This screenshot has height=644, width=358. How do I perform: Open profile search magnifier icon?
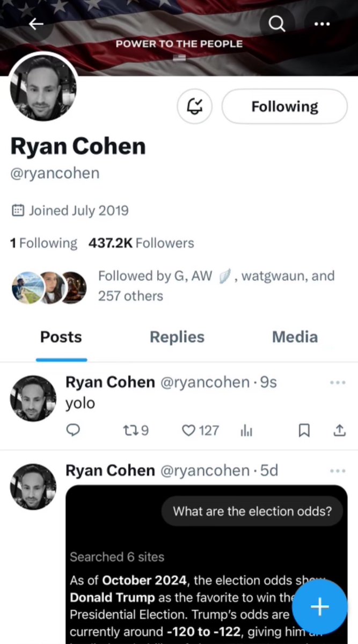pyautogui.click(x=277, y=24)
